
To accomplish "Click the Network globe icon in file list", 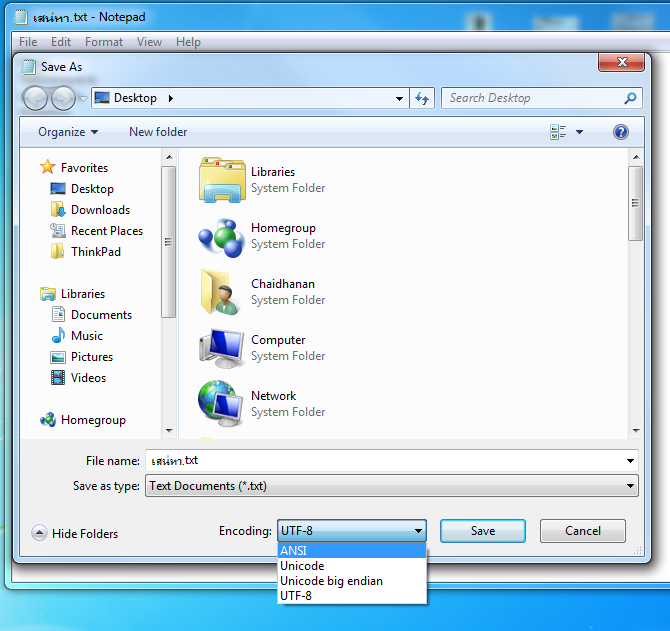I will click(x=220, y=404).
